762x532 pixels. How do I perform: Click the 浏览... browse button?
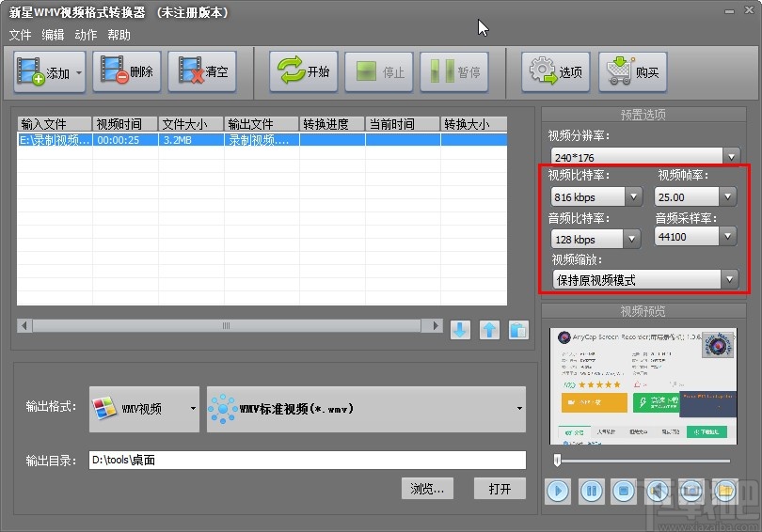click(x=427, y=489)
